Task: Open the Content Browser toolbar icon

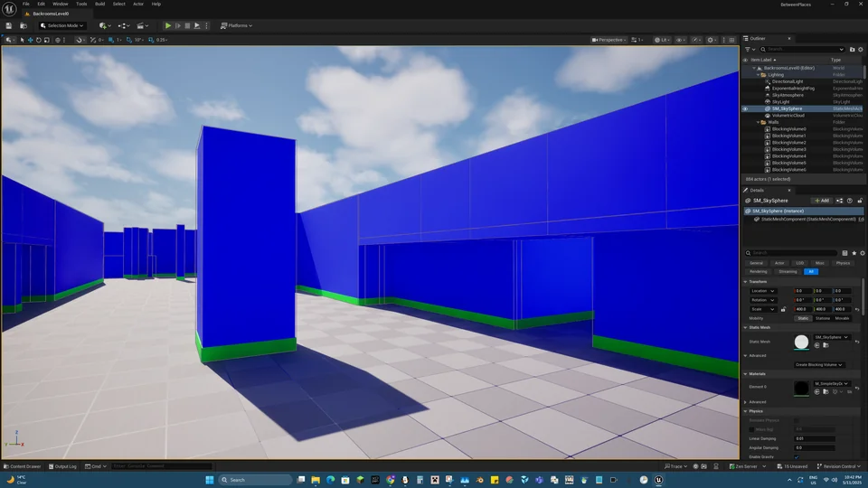Action: 24,25
